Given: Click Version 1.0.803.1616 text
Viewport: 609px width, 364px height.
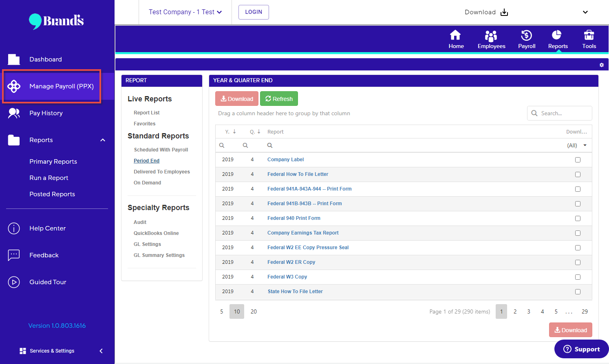Looking at the screenshot, I should [57, 326].
